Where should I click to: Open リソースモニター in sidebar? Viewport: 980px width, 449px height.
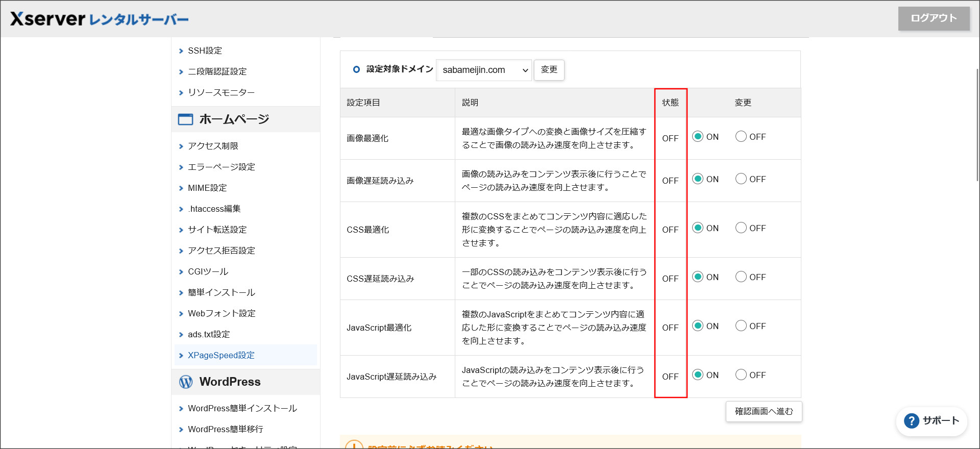(221, 92)
